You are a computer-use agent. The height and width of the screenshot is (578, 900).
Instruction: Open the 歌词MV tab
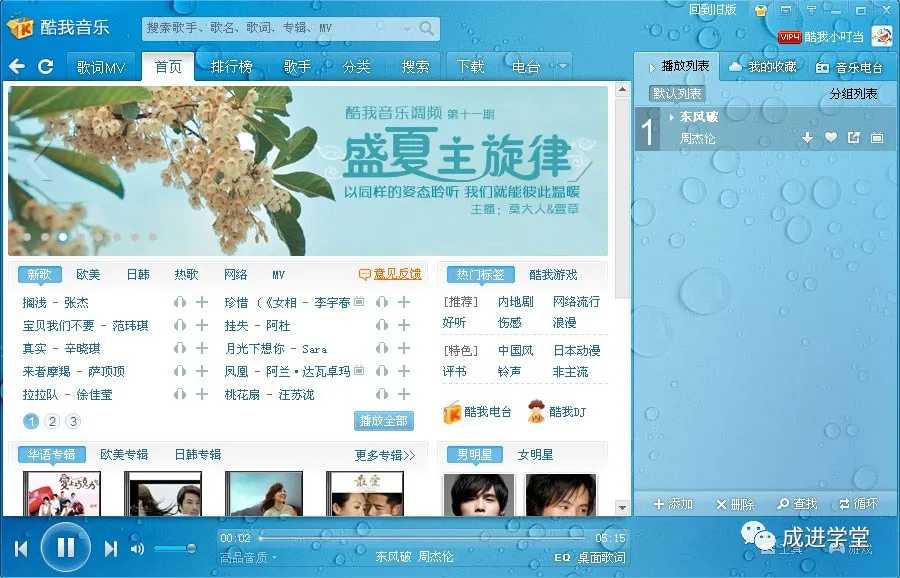pyautogui.click(x=101, y=67)
